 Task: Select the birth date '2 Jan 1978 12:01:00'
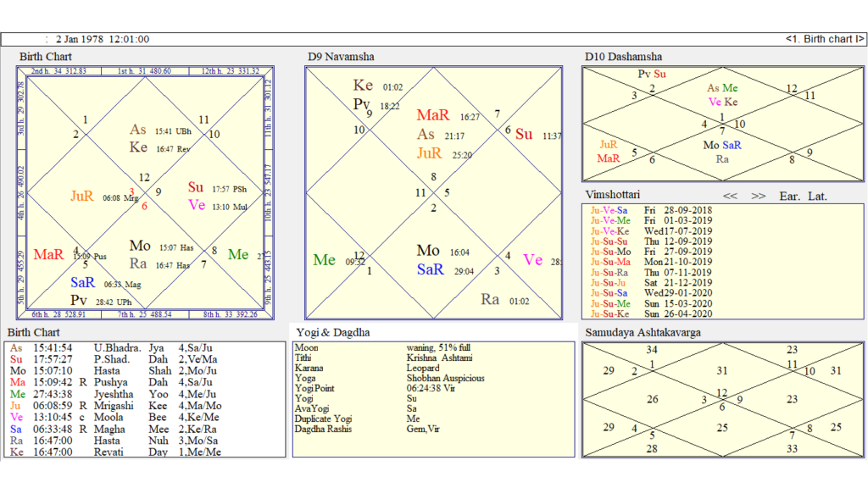click(x=103, y=39)
